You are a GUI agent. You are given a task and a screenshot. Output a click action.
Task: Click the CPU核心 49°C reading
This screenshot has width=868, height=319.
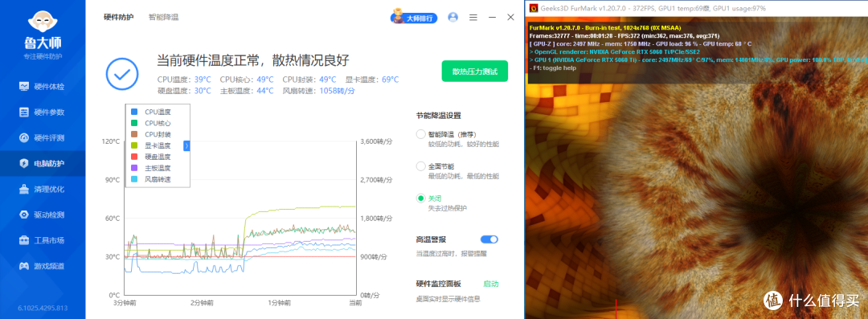247,80
